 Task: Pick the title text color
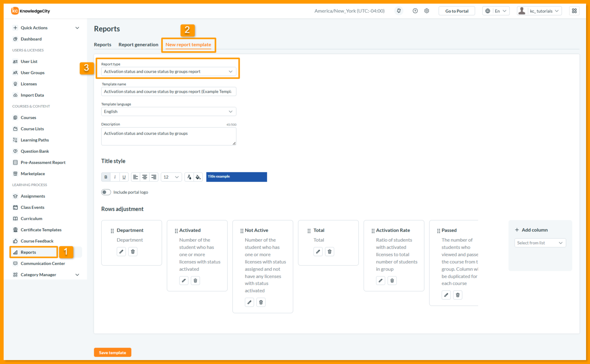click(189, 177)
